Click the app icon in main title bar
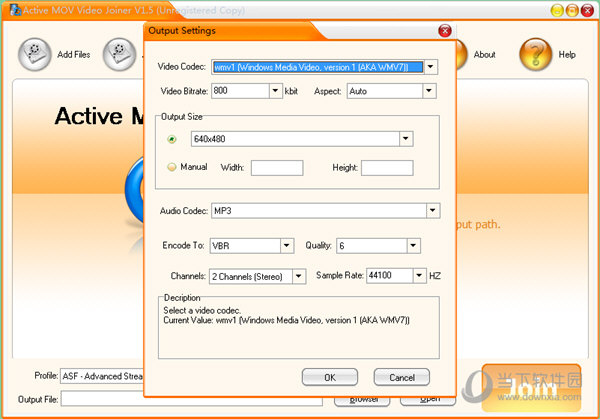 [15, 10]
